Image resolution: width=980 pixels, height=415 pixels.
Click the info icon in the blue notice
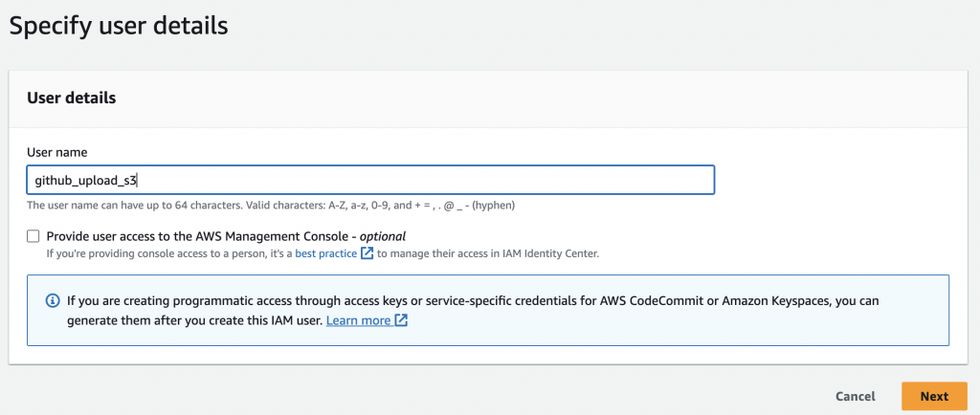(x=53, y=300)
